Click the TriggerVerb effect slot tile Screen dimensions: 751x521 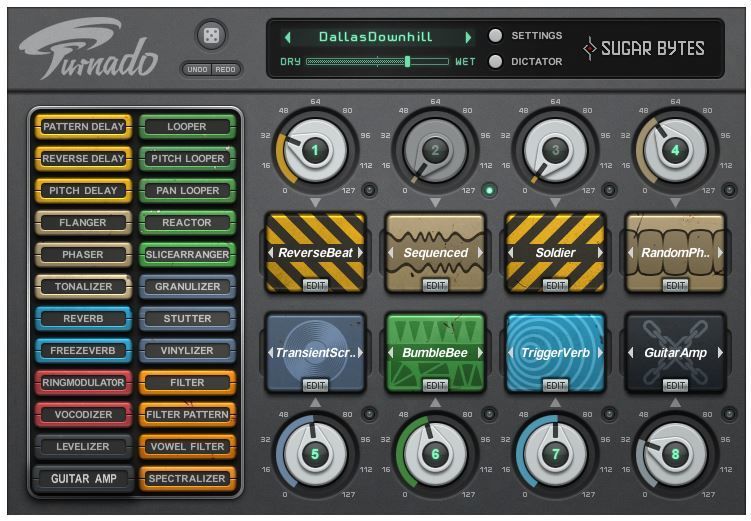click(x=556, y=352)
